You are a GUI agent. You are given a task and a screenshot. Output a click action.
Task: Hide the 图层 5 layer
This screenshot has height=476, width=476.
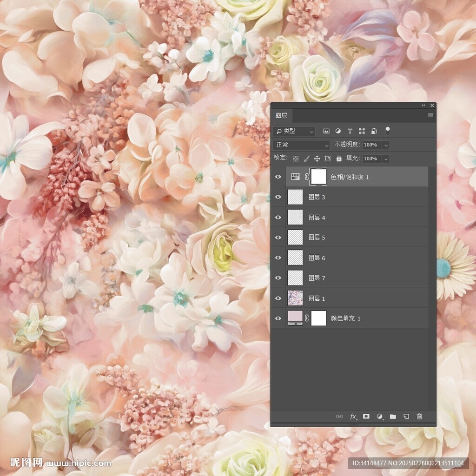[x=278, y=238]
